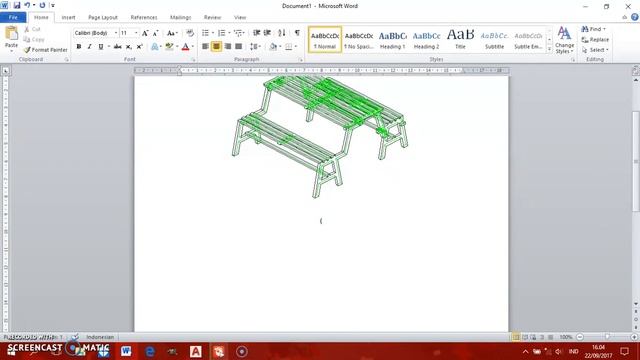Toggle Underline formatting
Screen dimensions: 640x360
click(100, 47)
